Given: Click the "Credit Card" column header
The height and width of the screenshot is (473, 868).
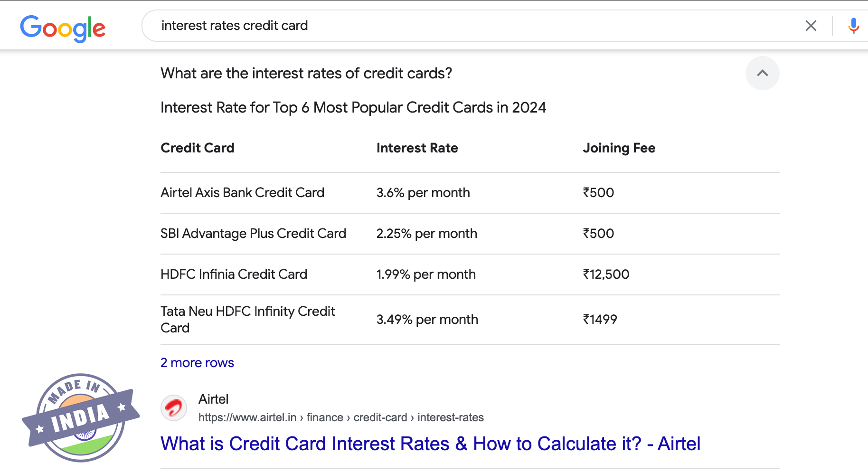Looking at the screenshot, I should [198, 148].
